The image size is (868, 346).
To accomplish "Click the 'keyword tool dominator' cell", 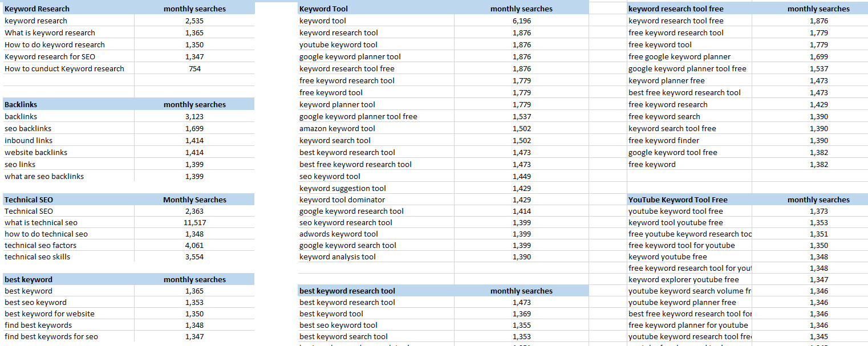I will tap(342, 200).
